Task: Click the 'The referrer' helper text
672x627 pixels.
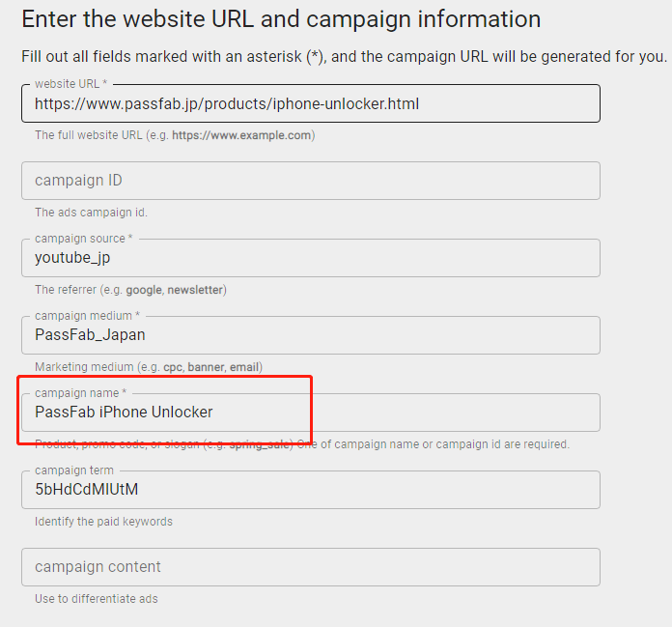Action: pyautogui.click(x=130, y=290)
